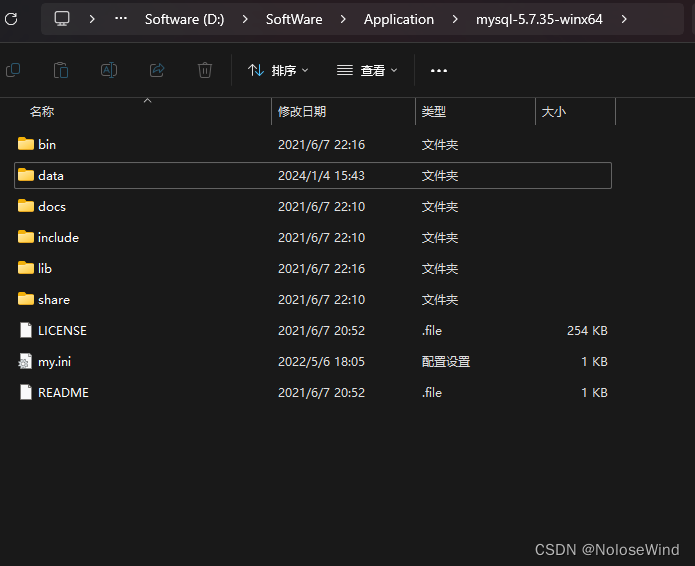Screen dimensions: 695x566
Task: Select the my.ini settings file icon
Action: pyautogui.click(x=25, y=361)
